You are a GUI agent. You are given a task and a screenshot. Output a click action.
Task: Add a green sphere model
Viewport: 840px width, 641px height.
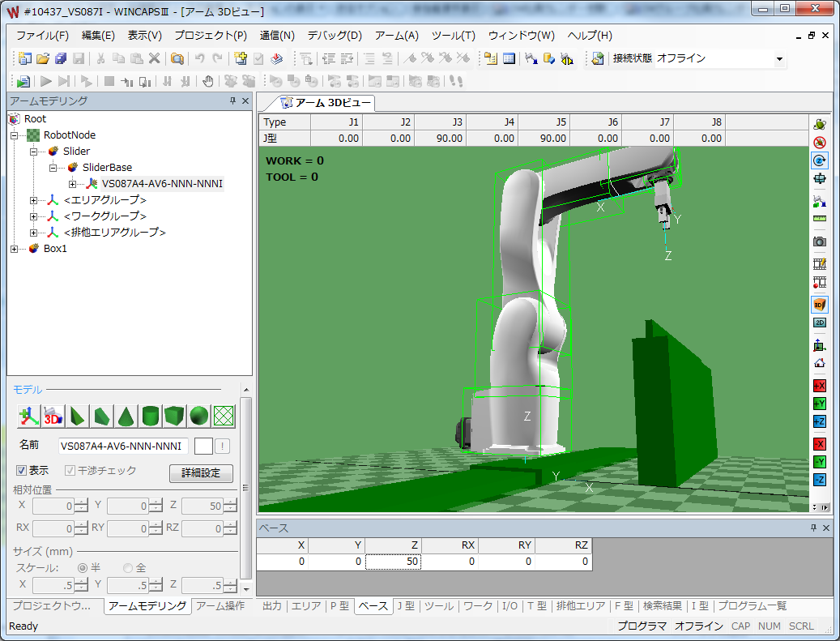pos(198,417)
